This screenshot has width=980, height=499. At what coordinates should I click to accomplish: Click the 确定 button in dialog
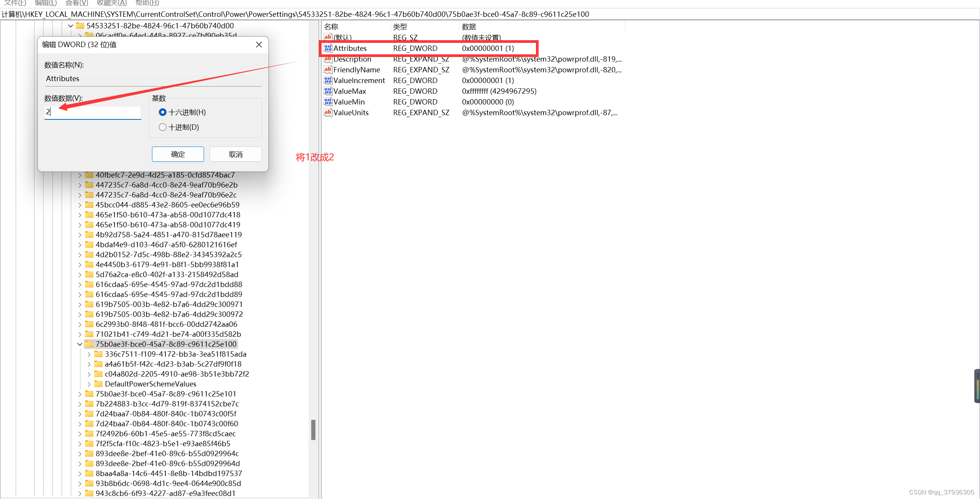point(178,154)
